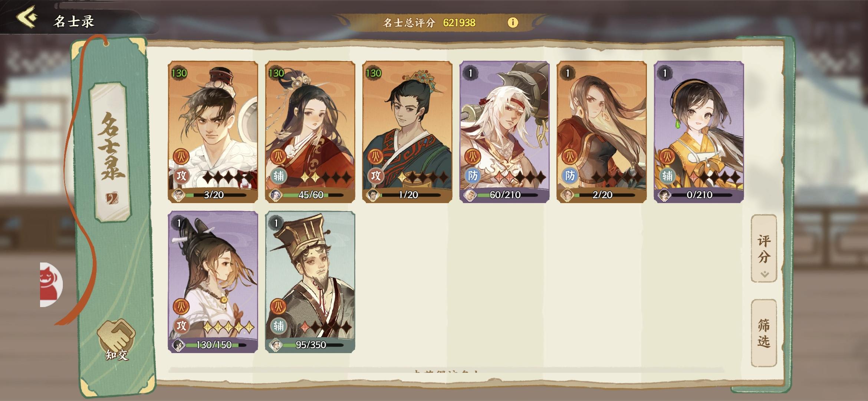Expand the 评分 sort dropdown
The image size is (868, 401).
pyautogui.click(x=764, y=248)
